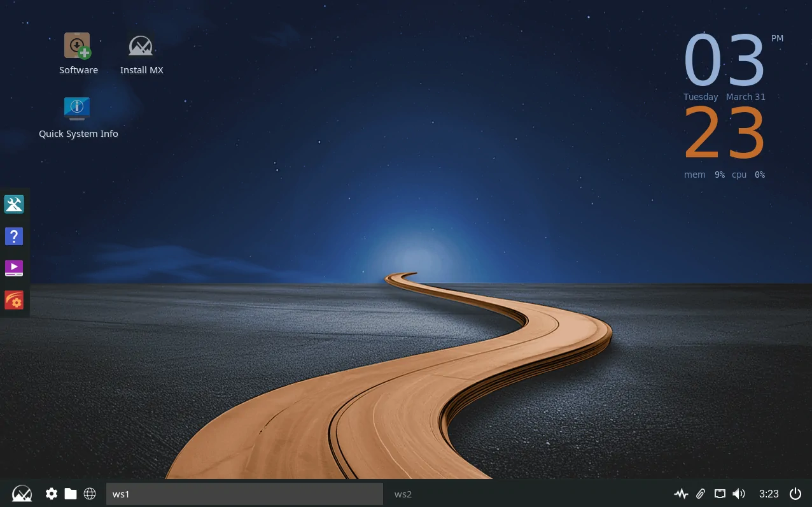The width and height of the screenshot is (812, 507).
Task: Open the web browser globe icon
Action: (90, 494)
